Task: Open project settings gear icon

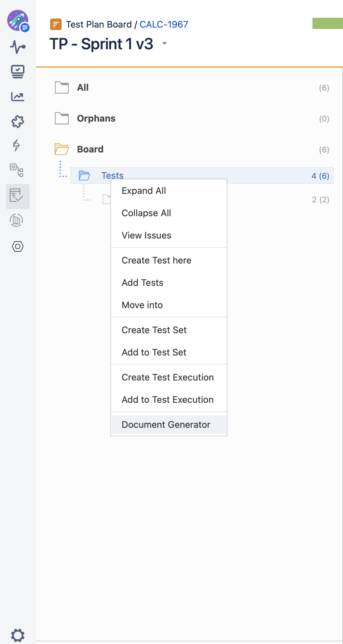Action: [18, 635]
